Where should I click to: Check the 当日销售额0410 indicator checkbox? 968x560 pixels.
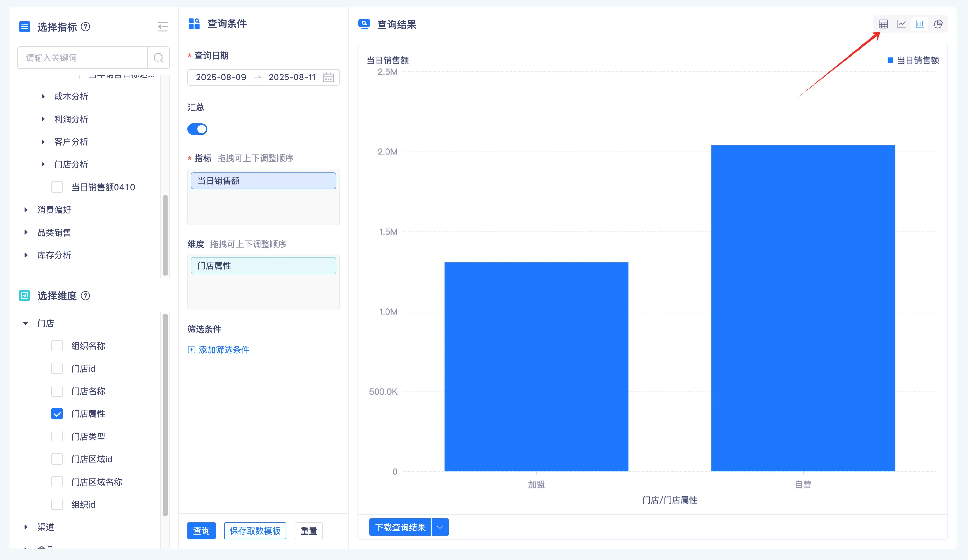coord(57,187)
